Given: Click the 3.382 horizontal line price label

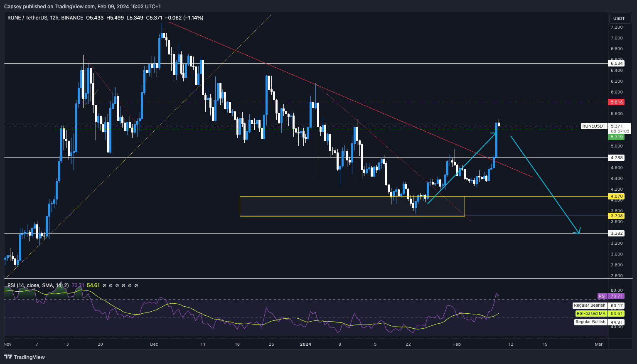Looking at the screenshot, I should 617,234.
